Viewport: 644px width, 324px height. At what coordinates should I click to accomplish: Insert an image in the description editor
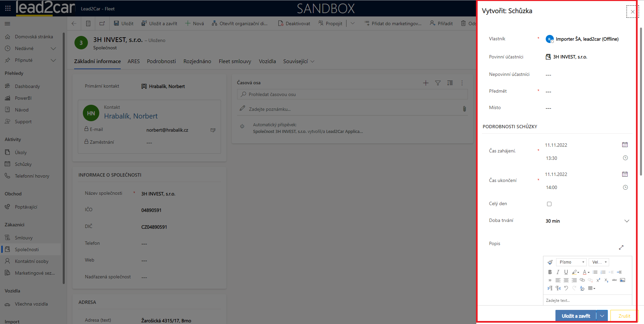[x=623, y=280]
